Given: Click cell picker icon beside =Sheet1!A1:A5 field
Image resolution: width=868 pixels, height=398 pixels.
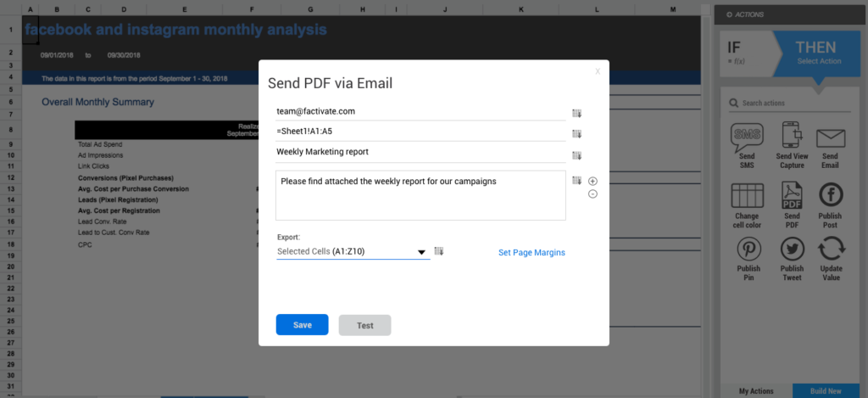Looking at the screenshot, I should click(576, 133).
